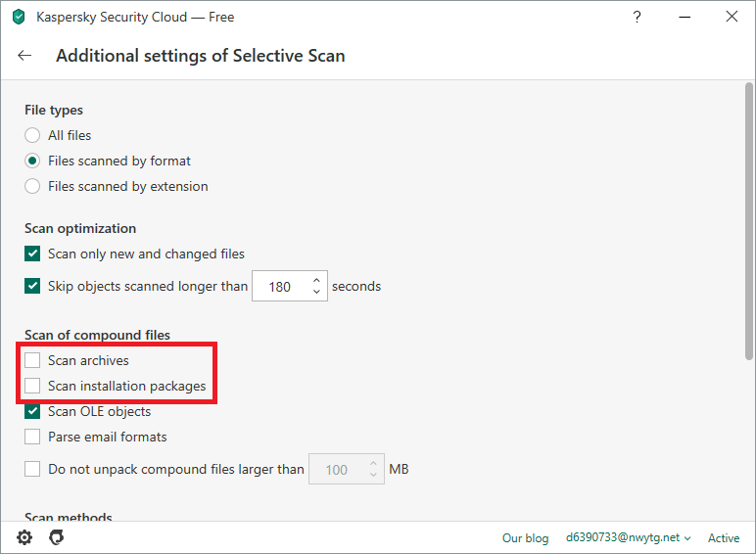Open the Our blog link
The width and height of the screenshot is (756, 554).
[525, 537]
